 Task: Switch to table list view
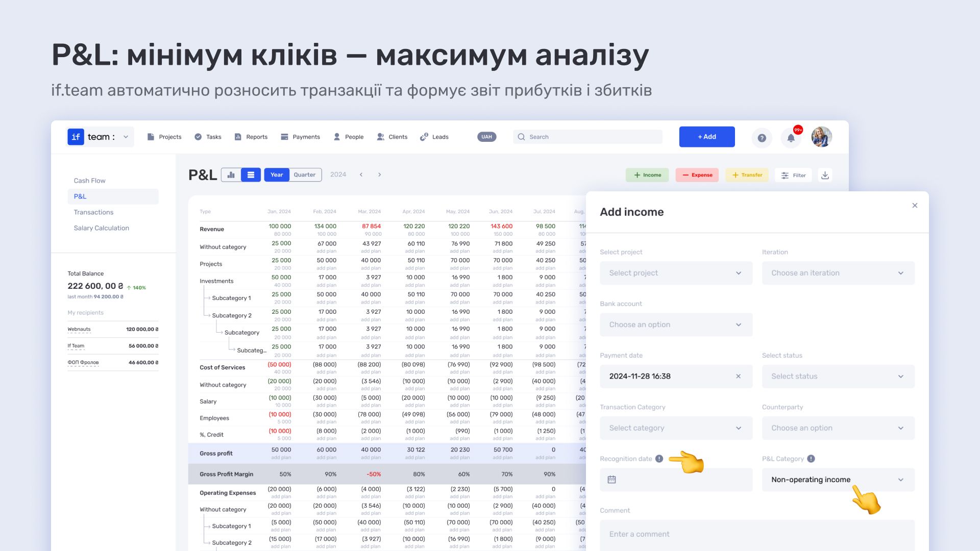click(251, 175)
